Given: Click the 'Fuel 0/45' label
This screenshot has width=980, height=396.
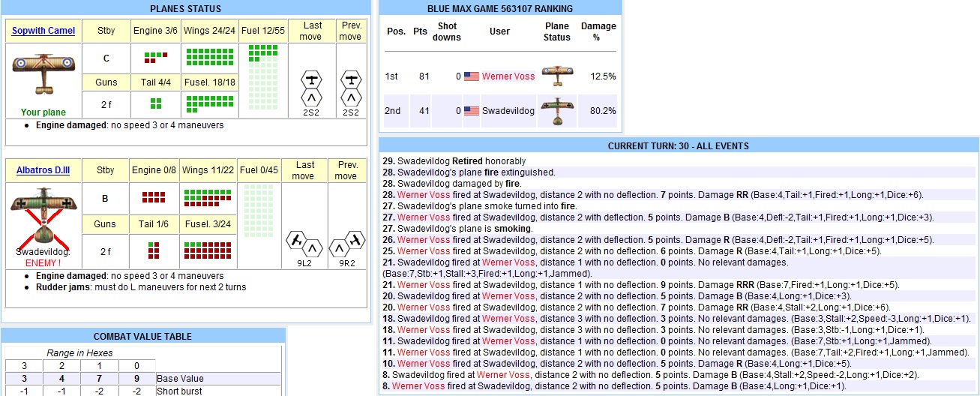Looking at the screenshot, I should click(259, 170).
